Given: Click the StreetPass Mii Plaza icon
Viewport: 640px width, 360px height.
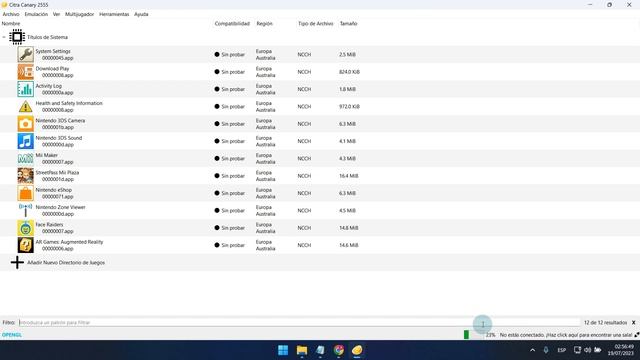Looking at the screenshot, I should [25, 176].
